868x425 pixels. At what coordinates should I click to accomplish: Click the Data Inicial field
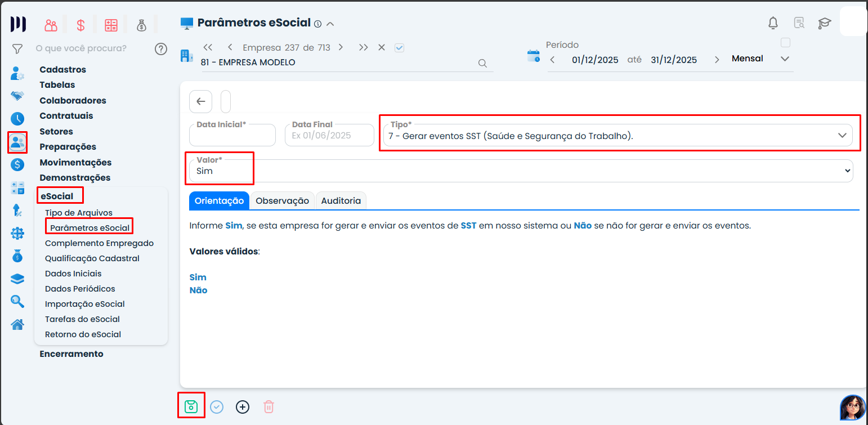pos(232,135)
